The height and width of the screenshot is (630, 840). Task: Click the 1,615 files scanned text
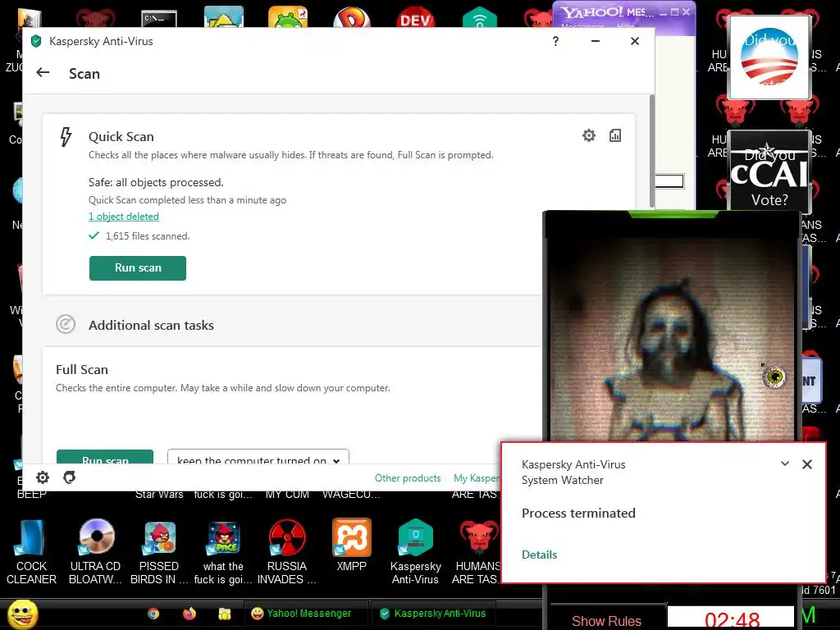click(148, 235)
